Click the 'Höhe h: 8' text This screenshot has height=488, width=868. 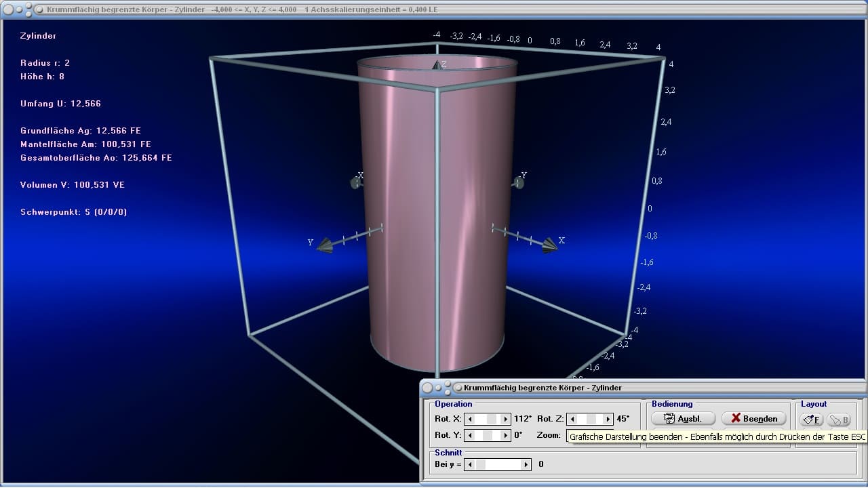pyautogui.click(x=43, y=77)
